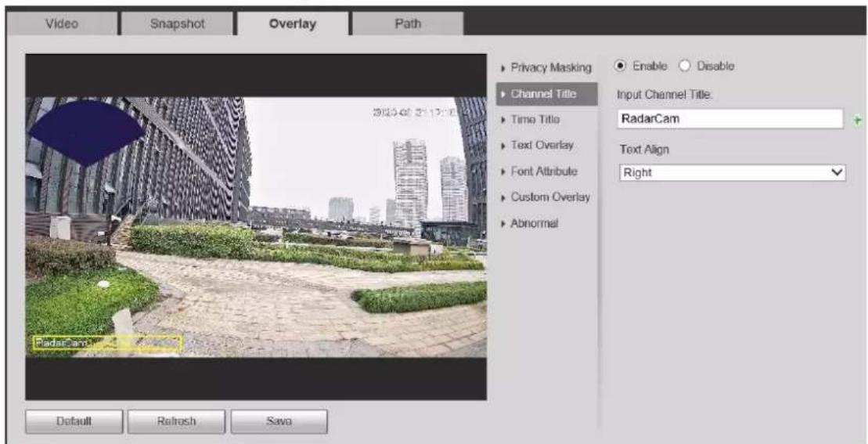Select the RadarCam title box in preview
868x444 pixels.
tap(107, 343)
